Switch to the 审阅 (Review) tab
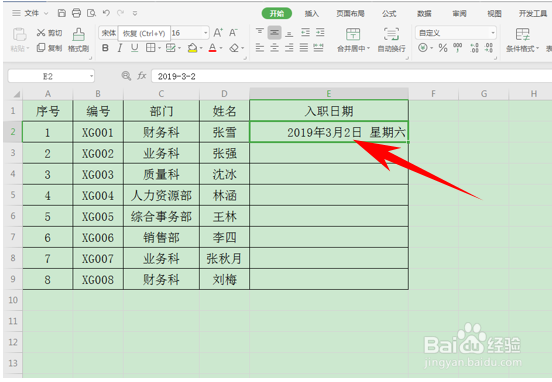Image resolution: width=552 pixels, height=382 pixels. coord(459,14)
